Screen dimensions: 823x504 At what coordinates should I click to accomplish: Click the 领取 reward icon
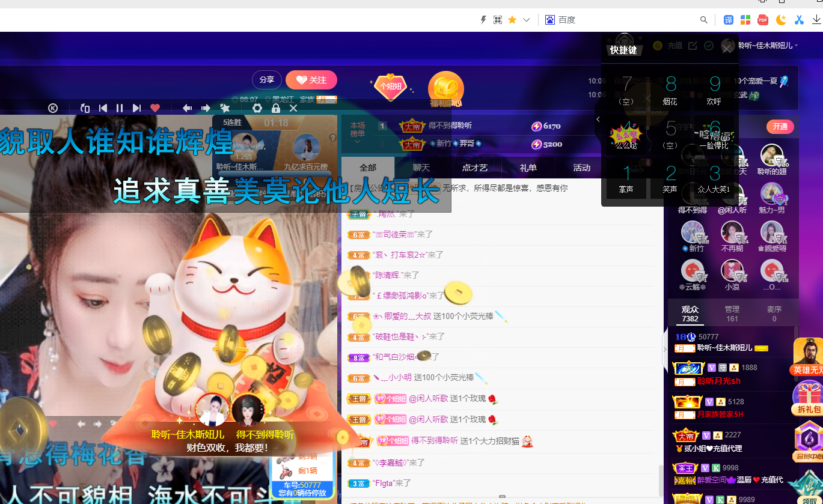coord(808,487)
